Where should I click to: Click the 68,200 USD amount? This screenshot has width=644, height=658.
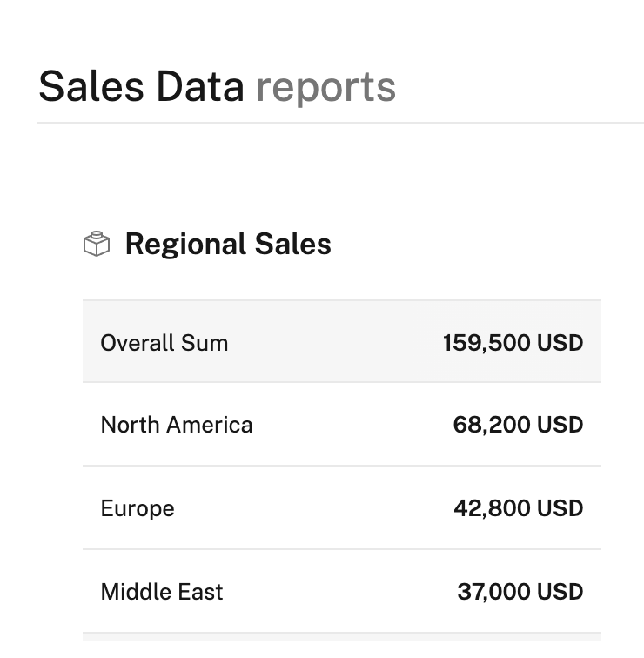[x=518, y=425]
